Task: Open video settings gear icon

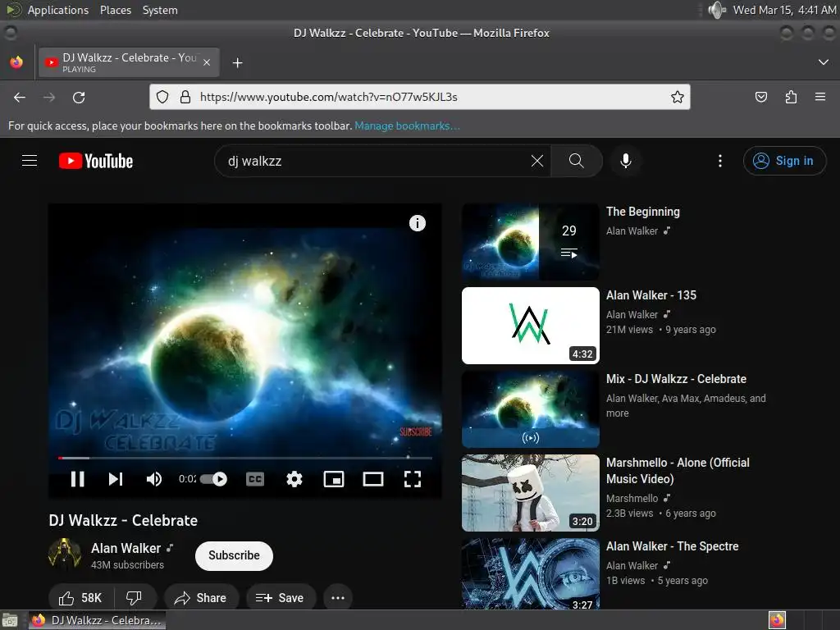Action: pos(294,479)
